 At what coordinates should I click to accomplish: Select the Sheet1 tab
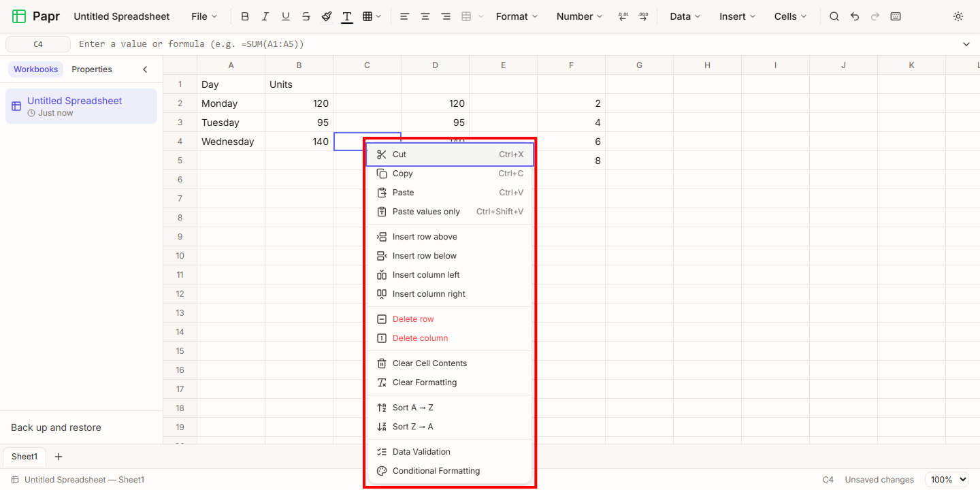[x=24, y=457]
